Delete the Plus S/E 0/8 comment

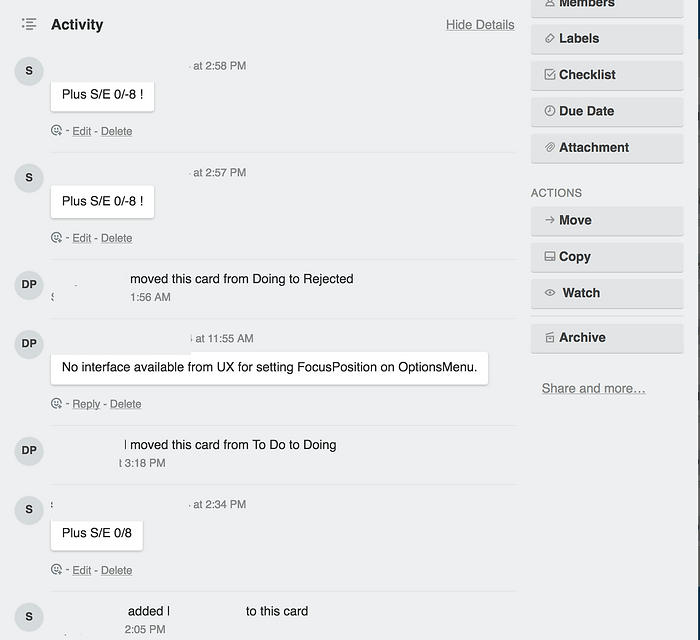[x=116, y=570]
